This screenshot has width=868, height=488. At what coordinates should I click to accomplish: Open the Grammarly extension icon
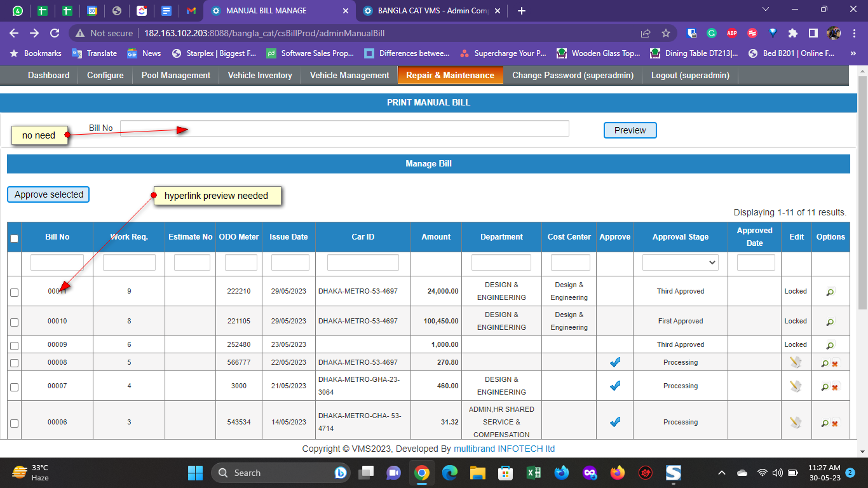(x=712, y=33)
